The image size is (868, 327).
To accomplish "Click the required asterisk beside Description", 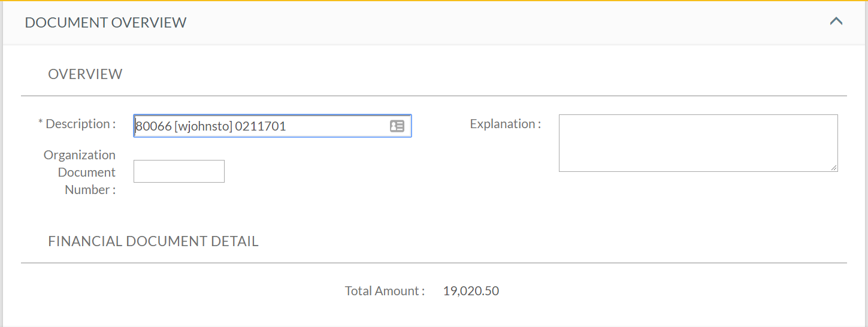I will [x=41, y=123].
